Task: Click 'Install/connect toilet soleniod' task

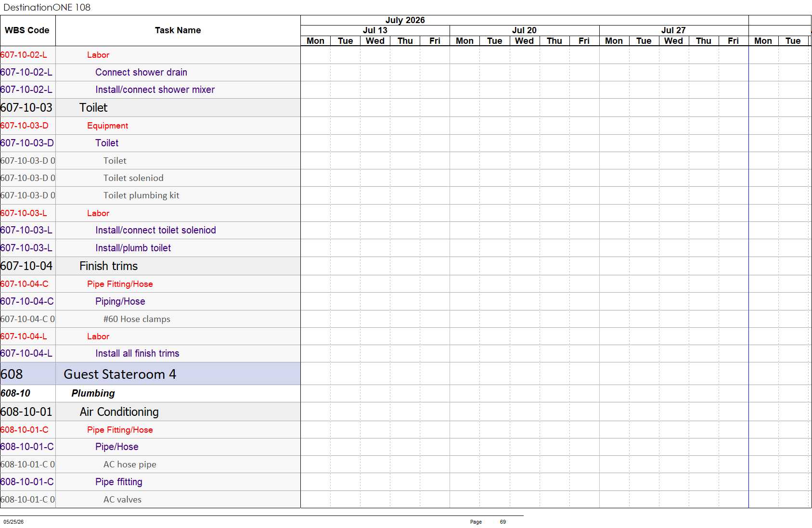Action: point(155,230)
